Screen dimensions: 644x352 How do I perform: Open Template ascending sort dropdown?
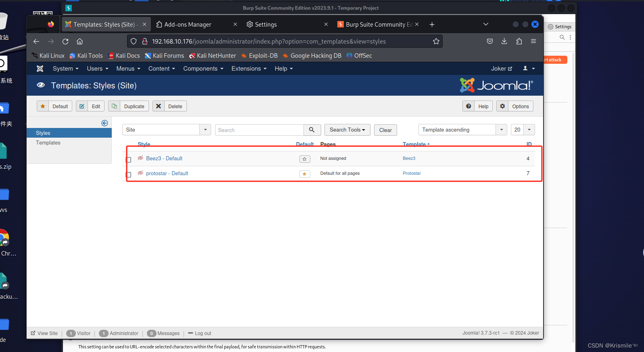click(x=463, y=130)
